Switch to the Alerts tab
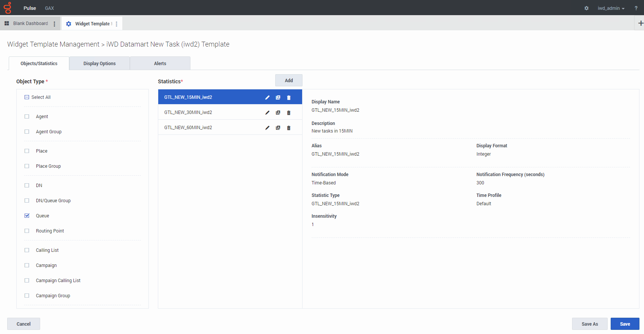644x334 pixels. 160,64
